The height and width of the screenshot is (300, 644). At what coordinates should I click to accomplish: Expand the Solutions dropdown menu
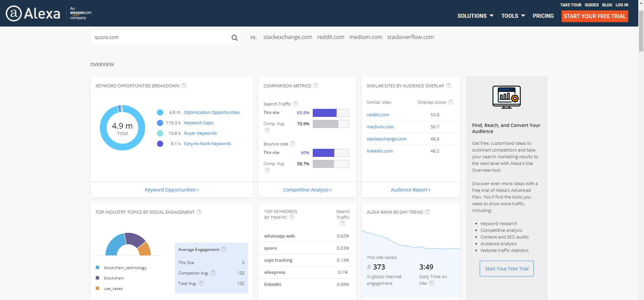click(475, 16)
